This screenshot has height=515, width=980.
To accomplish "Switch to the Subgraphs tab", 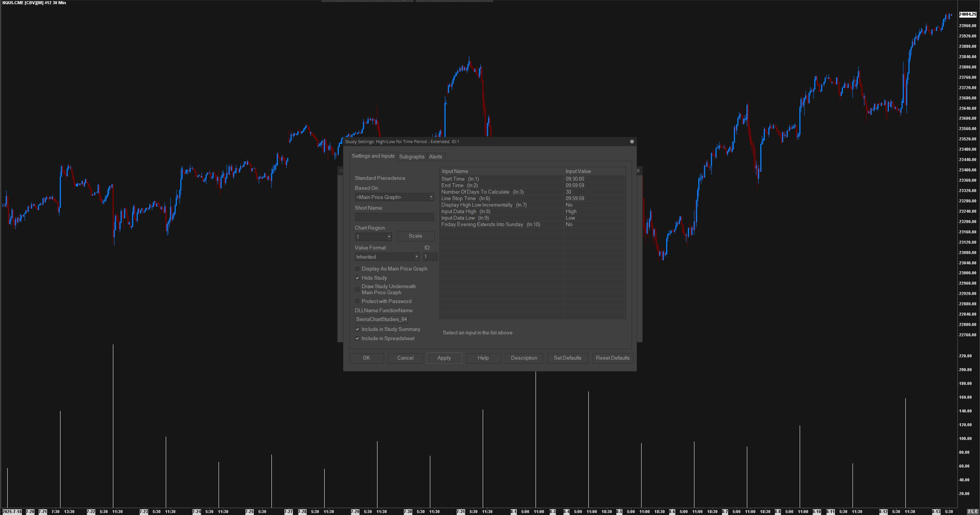I will [412, 156].
